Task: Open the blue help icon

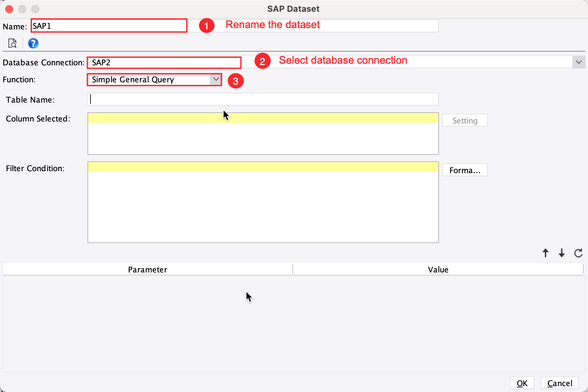Action: pos(33,43)
